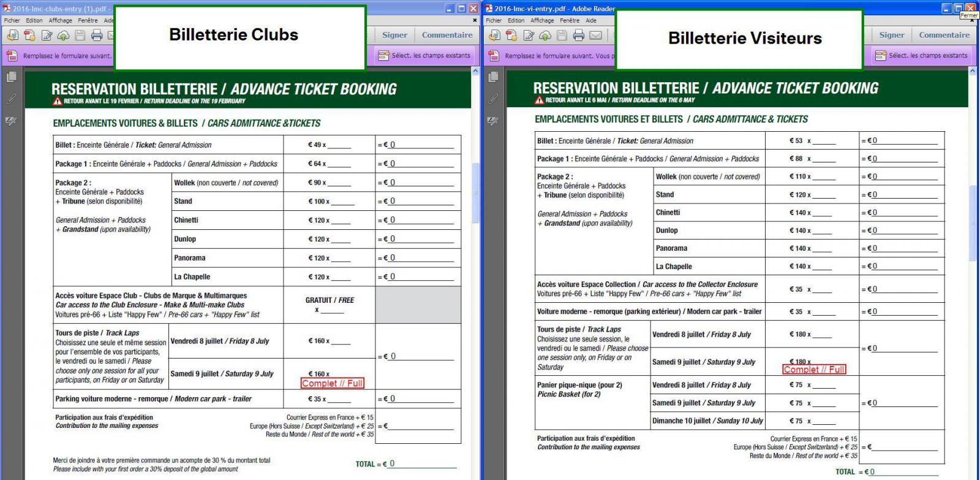980x480 pixels.
Task: Click red 'Complet // Full' label in clubs form
Action: [x=333, y=383]
